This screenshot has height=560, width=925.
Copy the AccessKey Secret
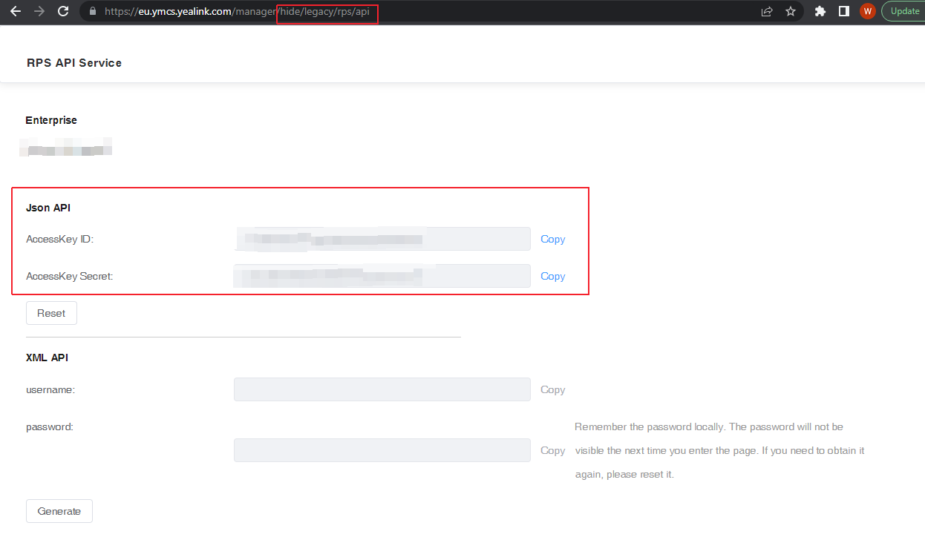tap(552, 276)
